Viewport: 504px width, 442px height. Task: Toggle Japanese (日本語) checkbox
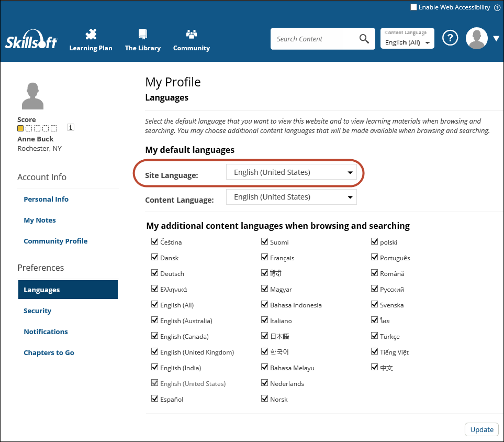[264, 336]
